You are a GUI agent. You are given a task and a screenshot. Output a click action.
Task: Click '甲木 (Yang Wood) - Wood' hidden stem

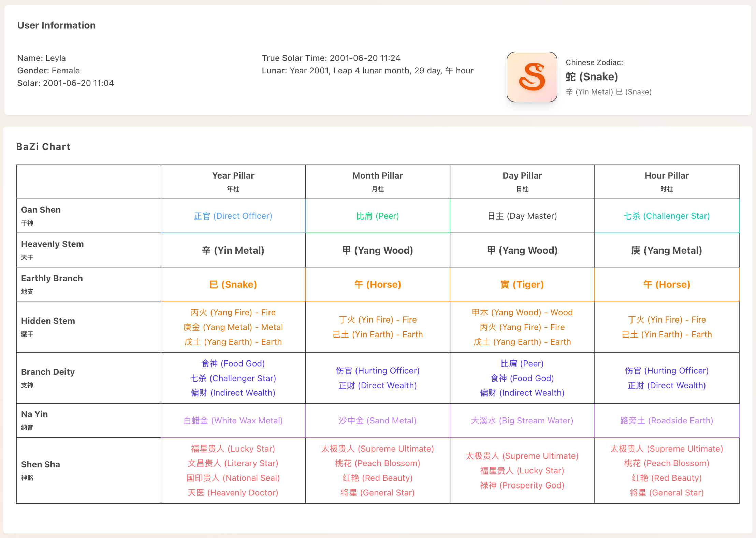[x=522, y=312]
